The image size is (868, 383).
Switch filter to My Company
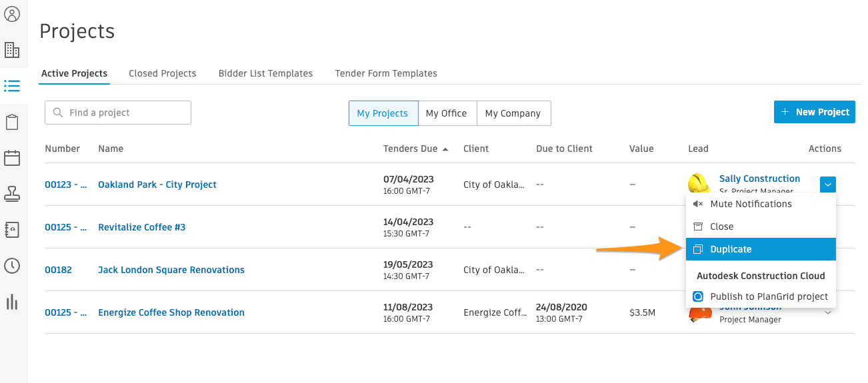tap(513, 113)
